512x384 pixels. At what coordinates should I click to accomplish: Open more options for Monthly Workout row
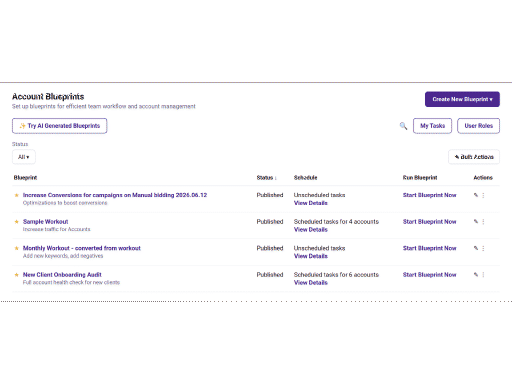point(483,248)
